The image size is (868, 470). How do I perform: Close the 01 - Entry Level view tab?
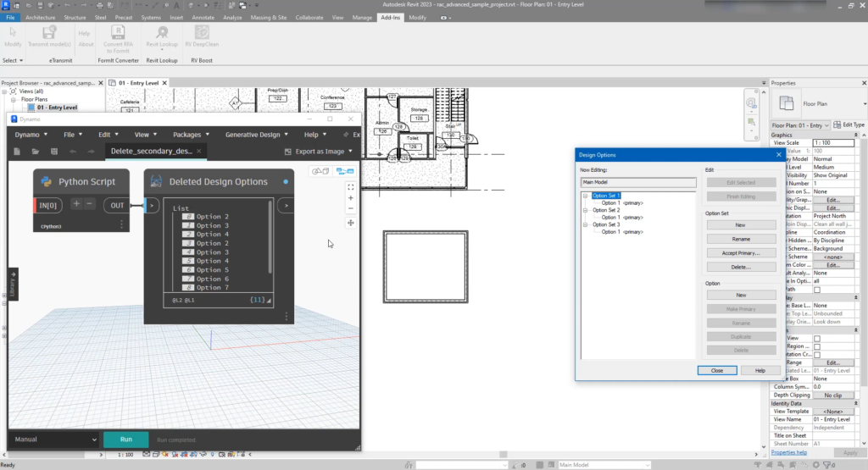point(164,83)
